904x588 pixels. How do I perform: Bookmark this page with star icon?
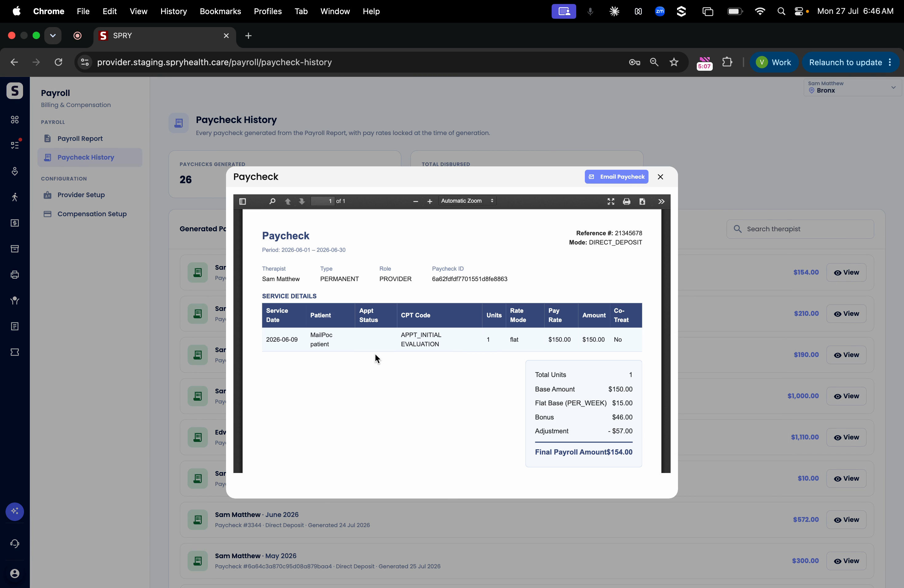[x=674, y=62]
